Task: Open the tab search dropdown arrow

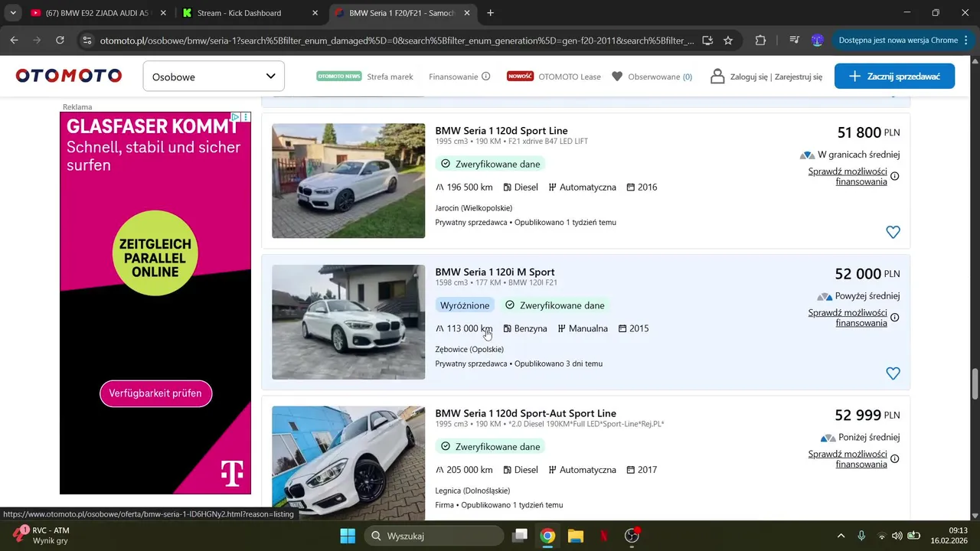Action: 13,13
